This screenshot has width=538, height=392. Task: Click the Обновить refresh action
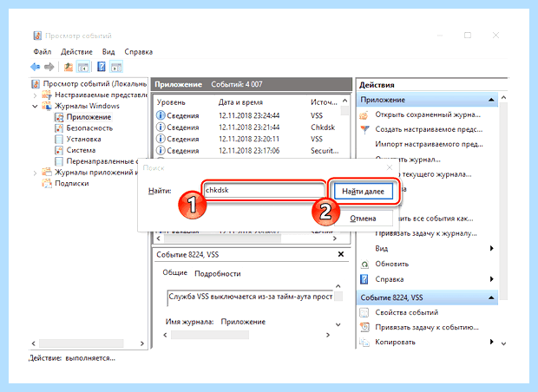tap(392, 264)
